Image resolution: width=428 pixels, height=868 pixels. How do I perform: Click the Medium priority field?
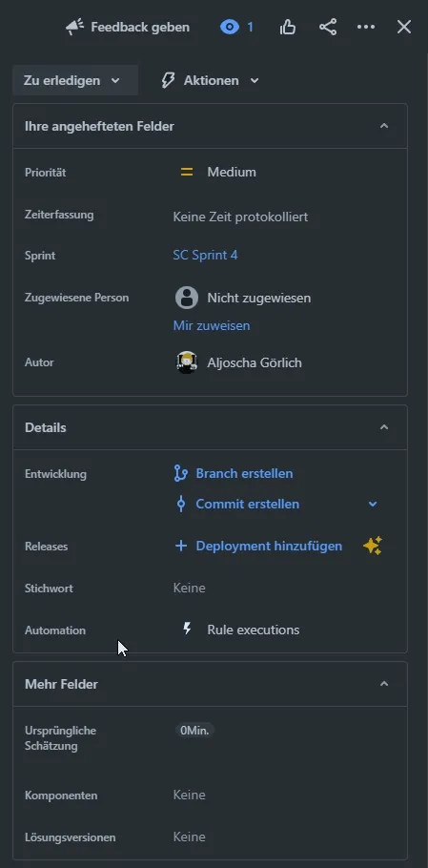coord(218,172)
